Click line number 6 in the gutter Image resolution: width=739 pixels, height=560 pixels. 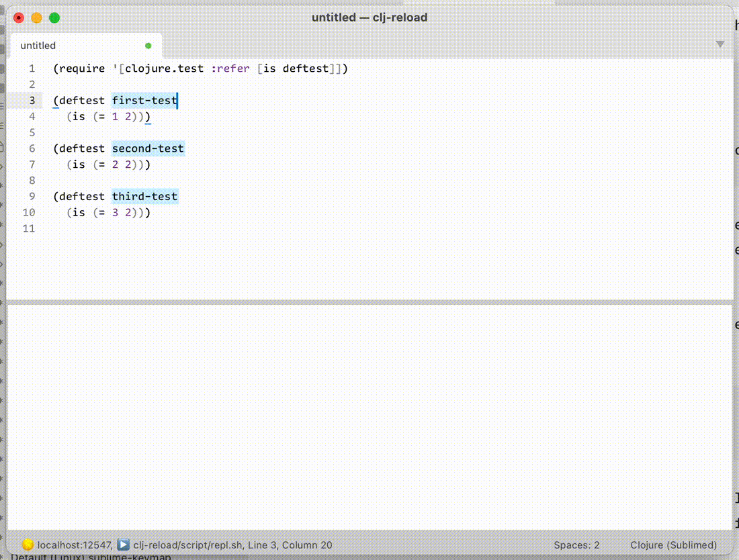(32, 148)
